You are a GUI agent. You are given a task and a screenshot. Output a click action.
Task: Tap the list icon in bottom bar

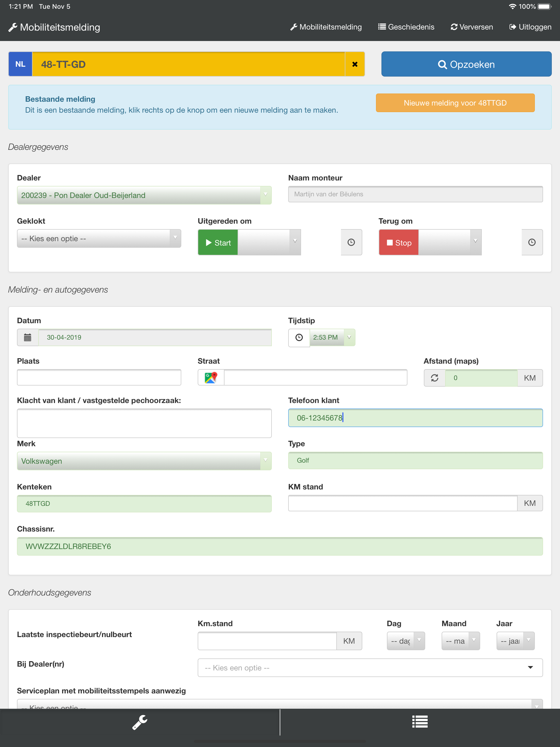pyautogui.click(x=420, y=722)
